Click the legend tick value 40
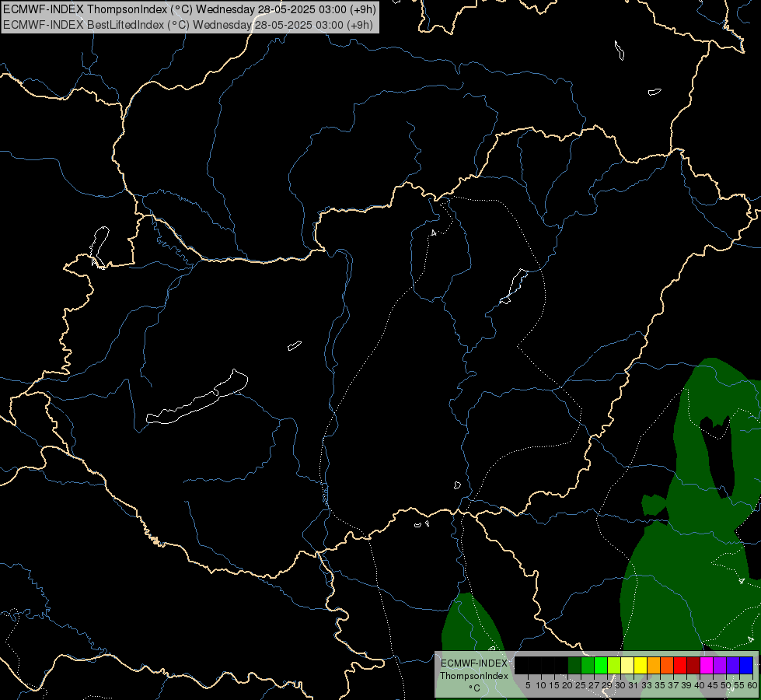761x700 pixels. coord(700,685)
